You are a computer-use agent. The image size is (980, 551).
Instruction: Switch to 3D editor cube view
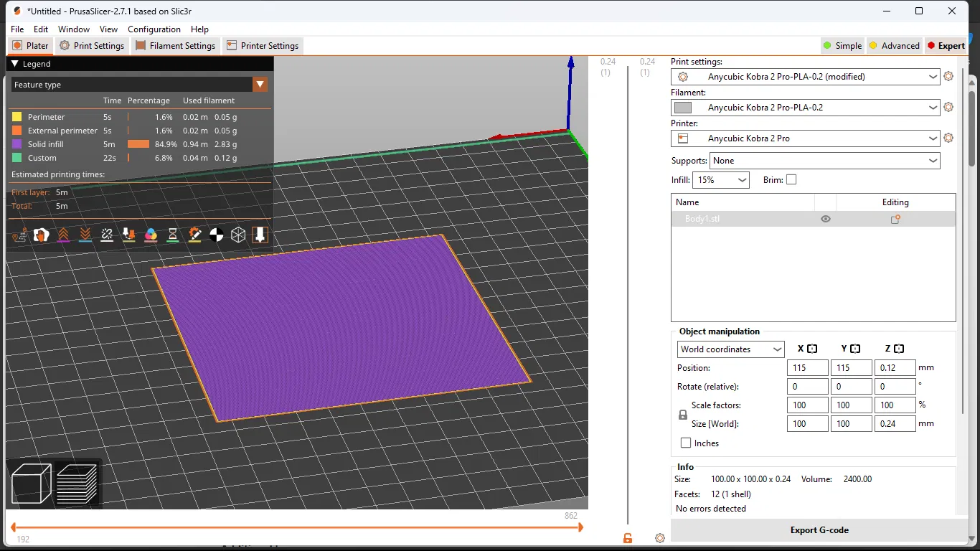(x=32, y=483)
